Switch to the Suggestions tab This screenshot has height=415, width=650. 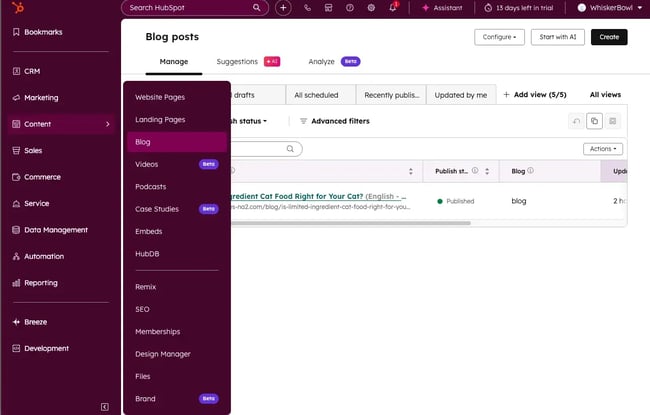[248, 61]
